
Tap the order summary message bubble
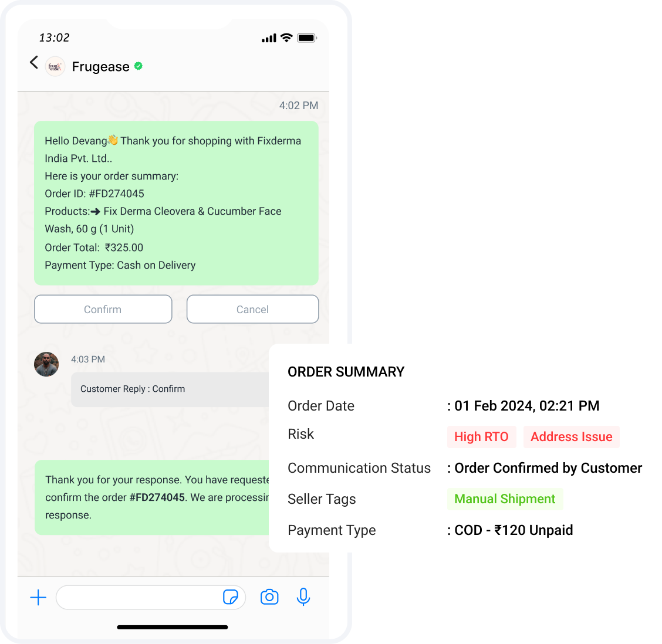click(176, 203)
